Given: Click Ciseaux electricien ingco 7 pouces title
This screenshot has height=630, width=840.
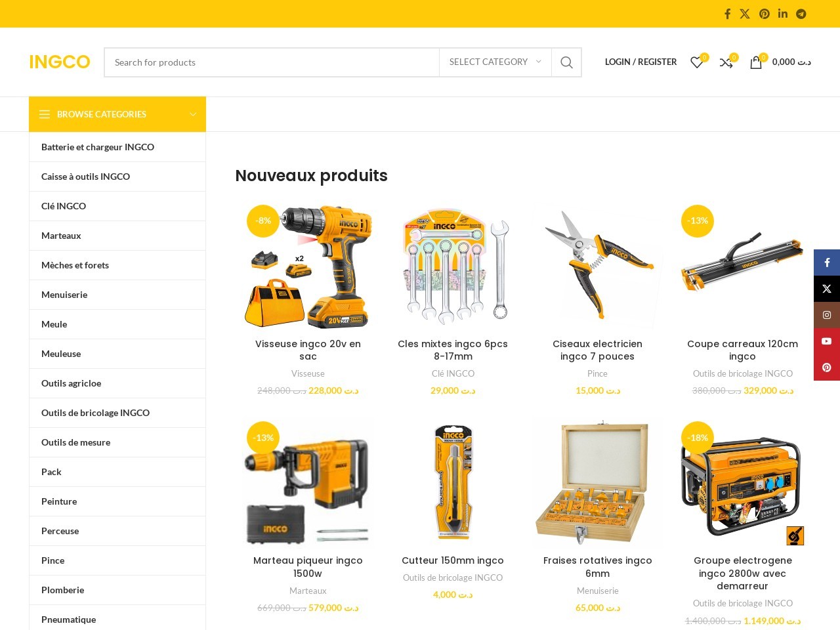Looking at the screenshot, I should coord(598,350).
